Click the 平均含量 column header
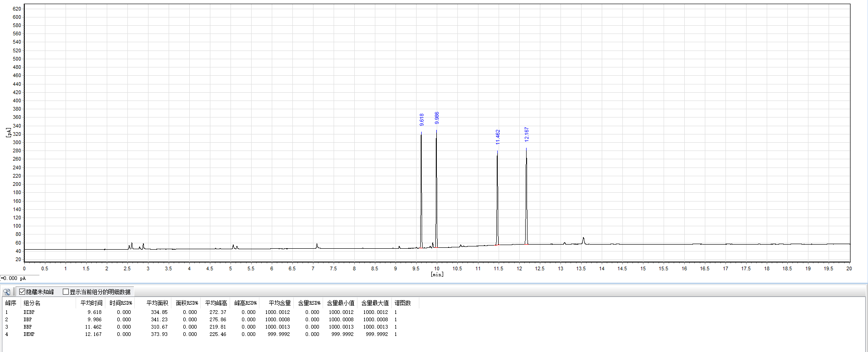This screenshot has height=352, width=868. click(x=280, y=303)
